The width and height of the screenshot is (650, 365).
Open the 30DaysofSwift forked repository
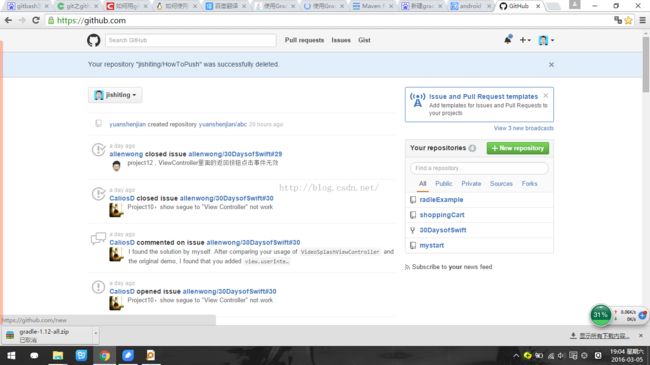443,230
